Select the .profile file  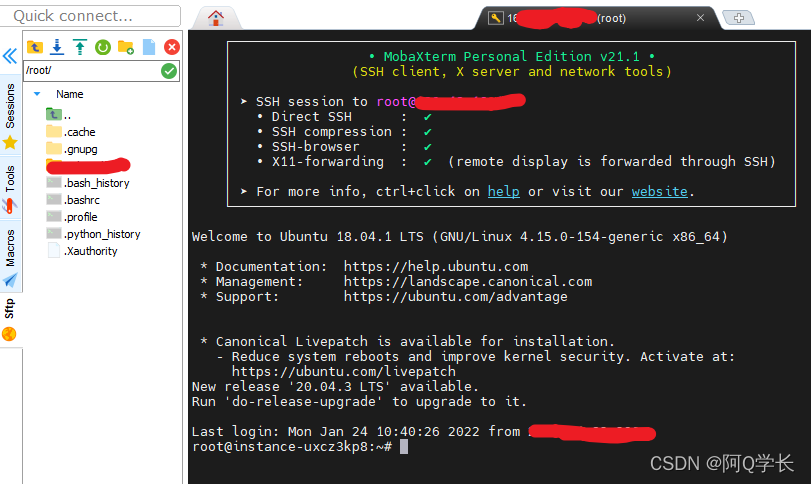click(x=72, y=217)
